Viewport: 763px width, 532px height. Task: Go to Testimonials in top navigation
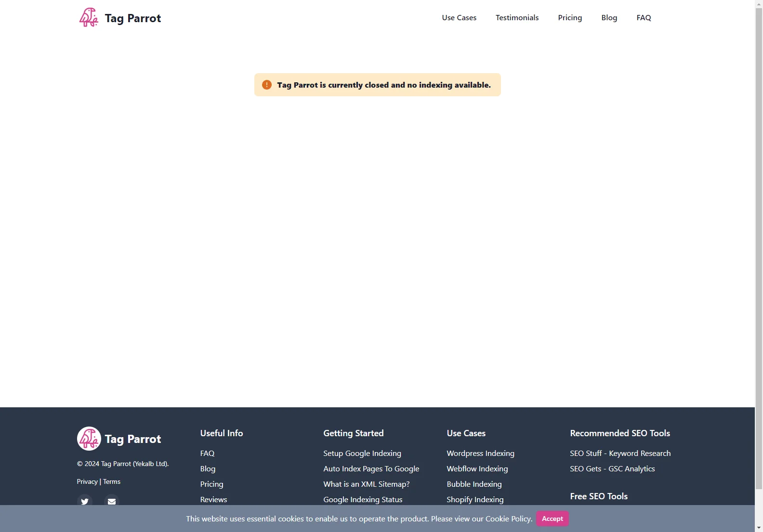517,17
